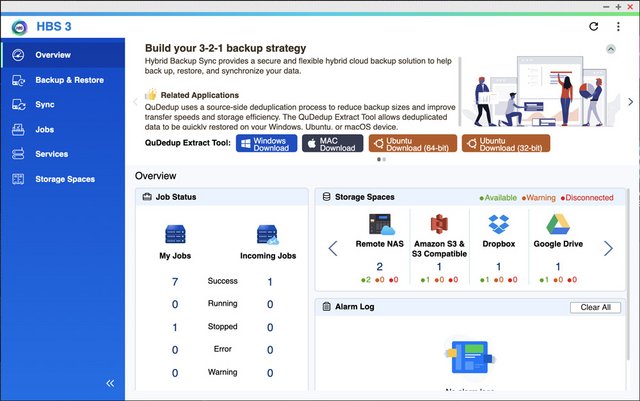This screenshot has width=640, height=401.
Task: Click the Alarm Log clipboard icon
Action: point(327,306)
